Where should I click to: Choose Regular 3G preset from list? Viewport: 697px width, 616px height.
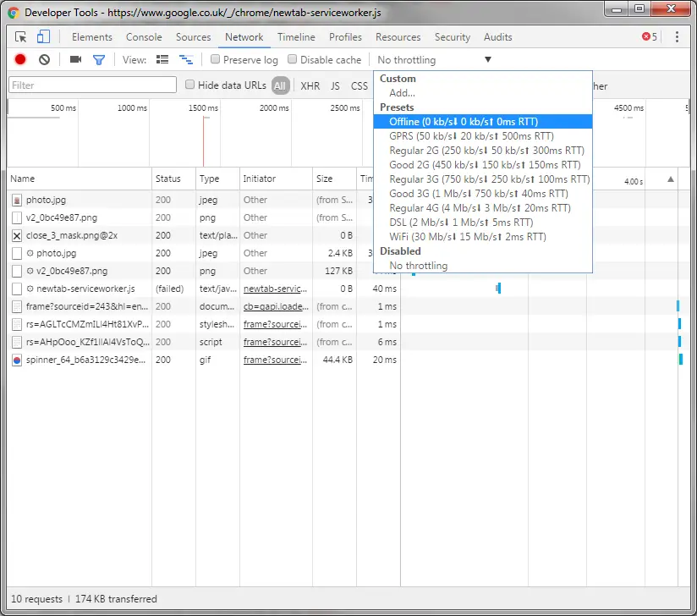(x=489, y=179)
